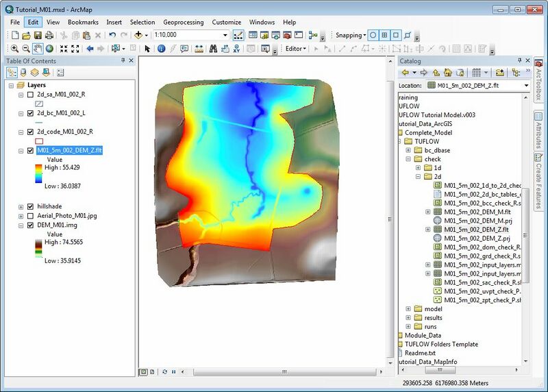This screenshot has width=548, height=392.
Task: Select the Pan hand tool
Action: pyautogui.click(x=38, y=49)
